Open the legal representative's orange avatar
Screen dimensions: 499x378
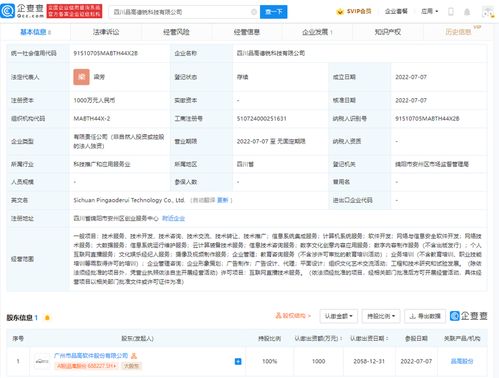click(x=81, y=77)
